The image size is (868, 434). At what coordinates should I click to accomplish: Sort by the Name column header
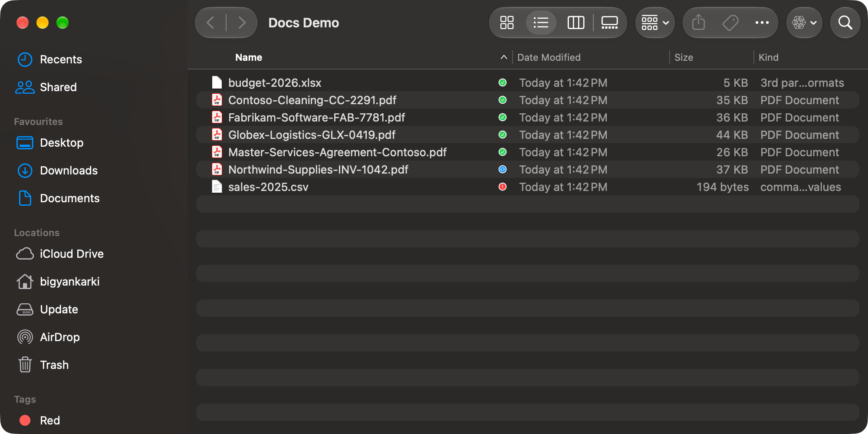pyautogui.click(x=249, y=57)
